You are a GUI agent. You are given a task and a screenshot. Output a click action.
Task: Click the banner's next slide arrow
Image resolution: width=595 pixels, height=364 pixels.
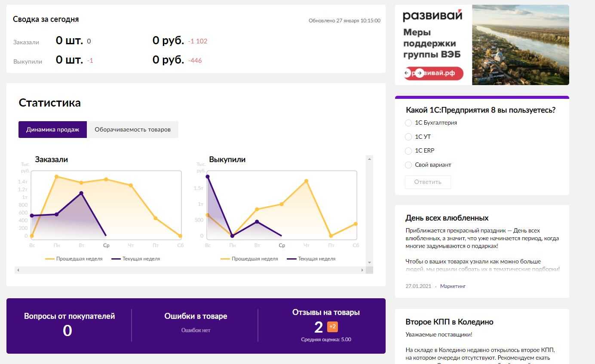click(x=420, y=73)
